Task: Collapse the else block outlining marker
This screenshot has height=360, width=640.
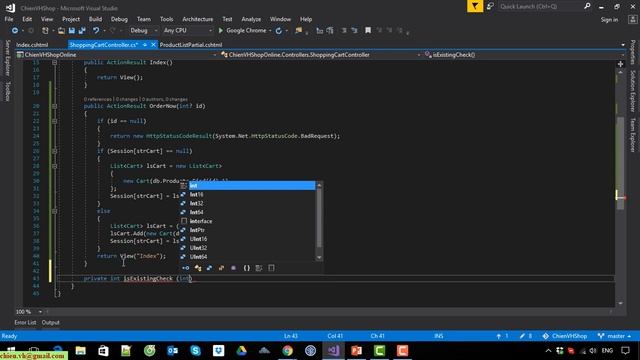Action: 54,211
